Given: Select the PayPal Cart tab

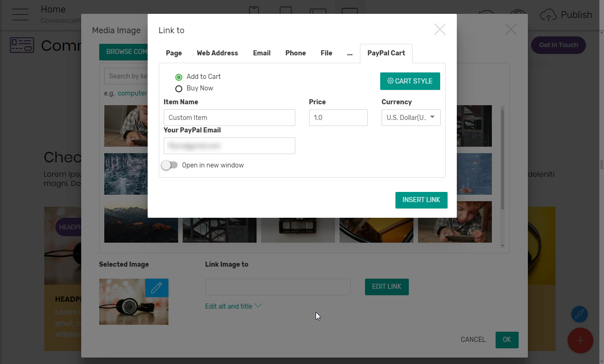Looking at the screenshot, I should 386,53.
